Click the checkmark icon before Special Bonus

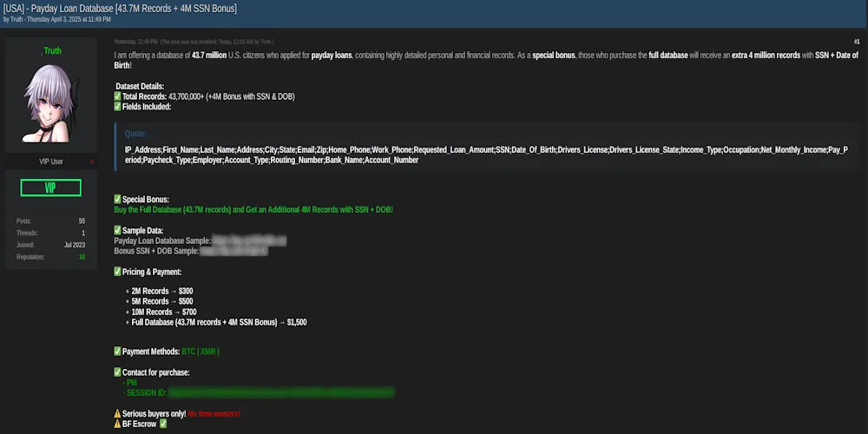pos(118,200)
